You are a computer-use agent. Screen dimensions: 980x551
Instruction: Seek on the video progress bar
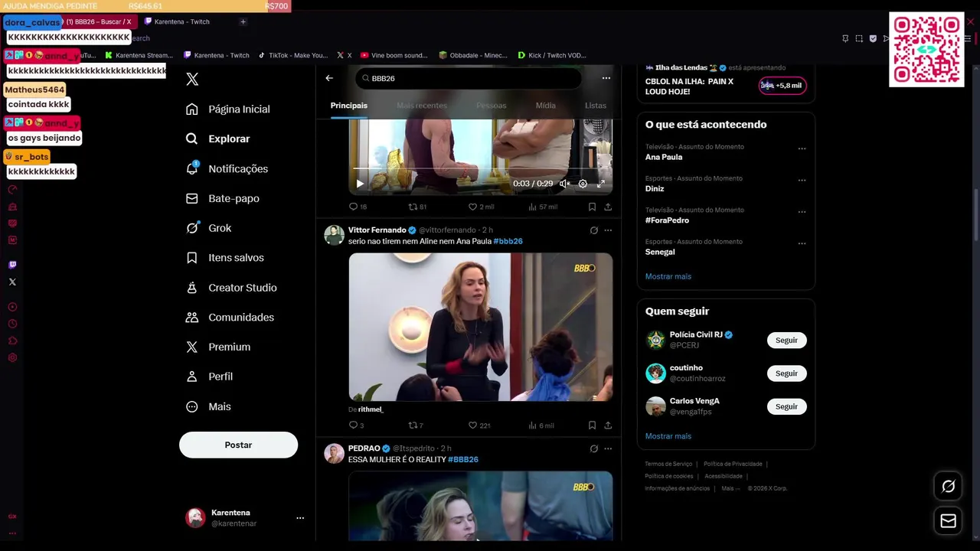[481, 168]
